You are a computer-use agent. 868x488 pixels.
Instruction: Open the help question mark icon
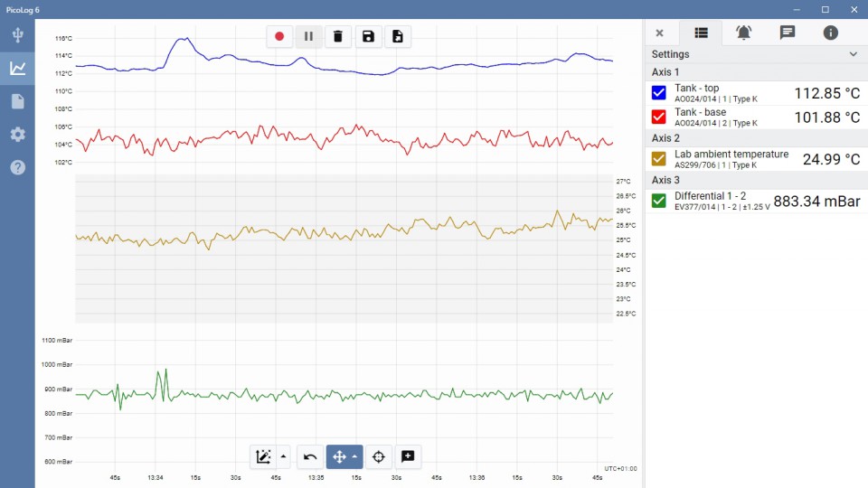click(x=17, y=167)
